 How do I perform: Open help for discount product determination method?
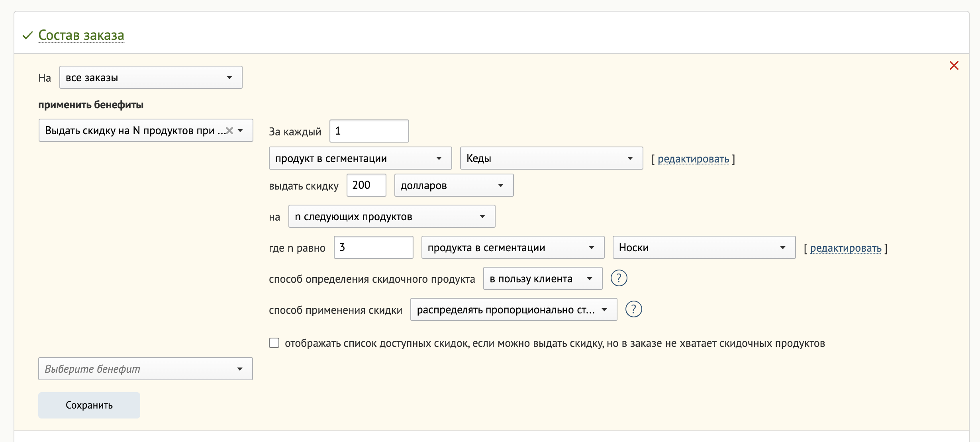[619, 278]
